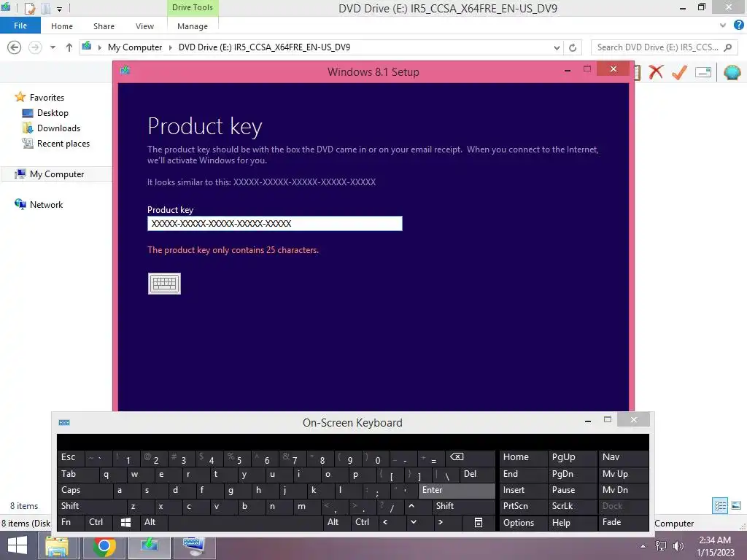747x560 pixels.
Task: Switch to Details view icon in Explorer
Action: coord(720,506)
